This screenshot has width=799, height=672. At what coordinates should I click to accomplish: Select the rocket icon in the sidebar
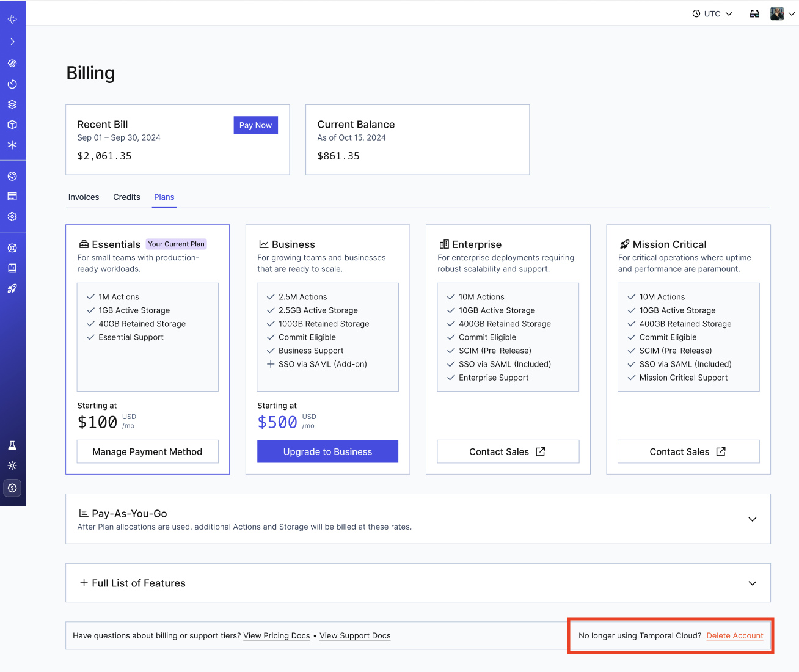click(x=12, y=288)
